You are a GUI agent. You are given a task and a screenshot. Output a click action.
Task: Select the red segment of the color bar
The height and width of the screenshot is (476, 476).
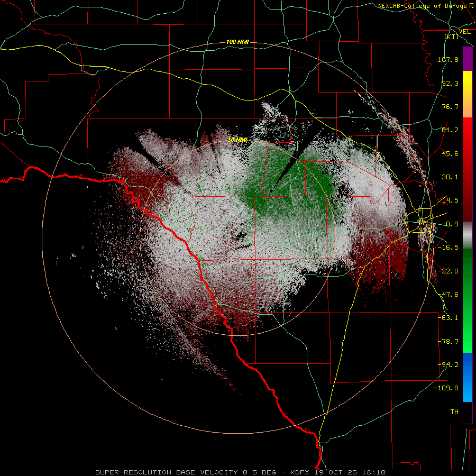[467, 169]
